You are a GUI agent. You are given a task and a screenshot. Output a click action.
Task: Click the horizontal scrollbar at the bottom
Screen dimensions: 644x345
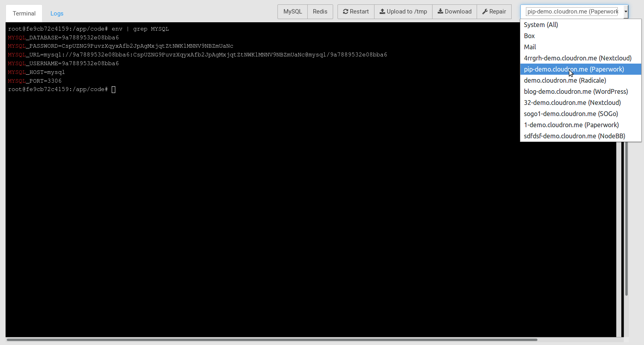click(x=272, y=340)
